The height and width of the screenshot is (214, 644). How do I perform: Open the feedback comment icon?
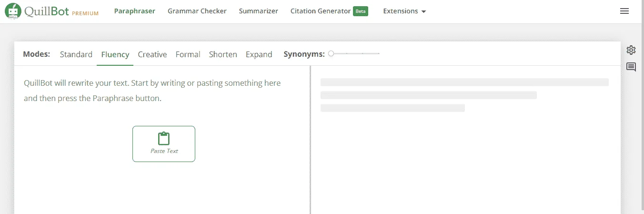tap(631, 67)
